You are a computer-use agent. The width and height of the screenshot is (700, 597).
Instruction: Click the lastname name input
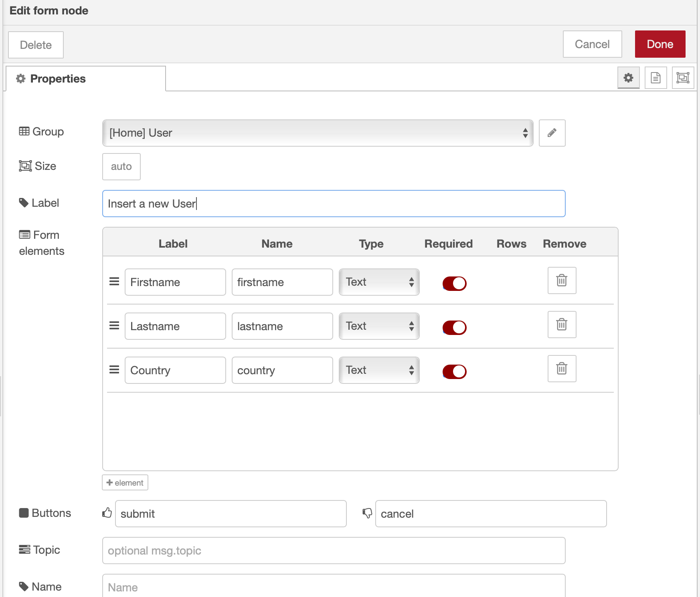pos(282,326)
